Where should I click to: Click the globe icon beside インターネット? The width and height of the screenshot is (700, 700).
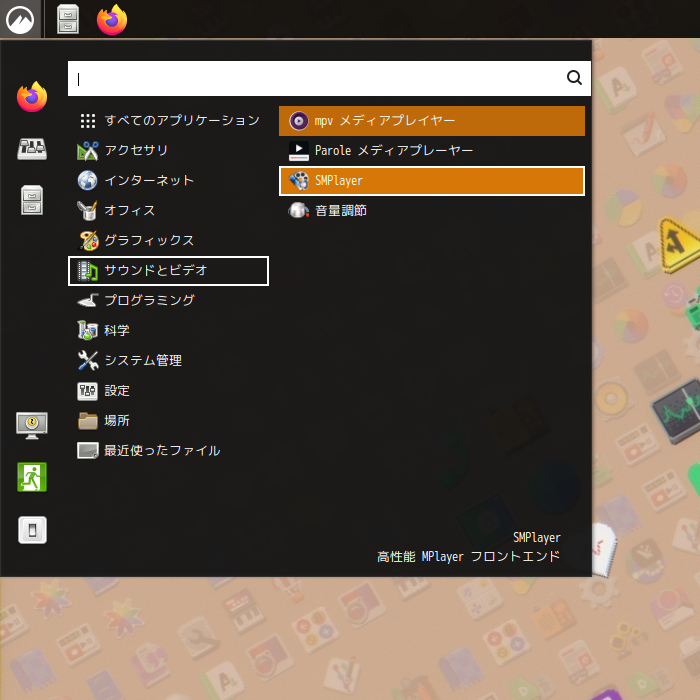(88, 180)
